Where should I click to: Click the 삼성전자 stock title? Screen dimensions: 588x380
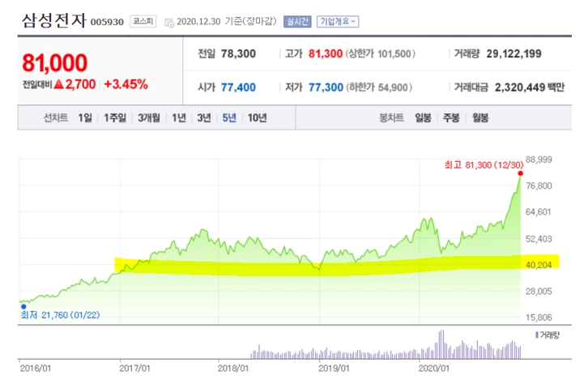(54, 20)
